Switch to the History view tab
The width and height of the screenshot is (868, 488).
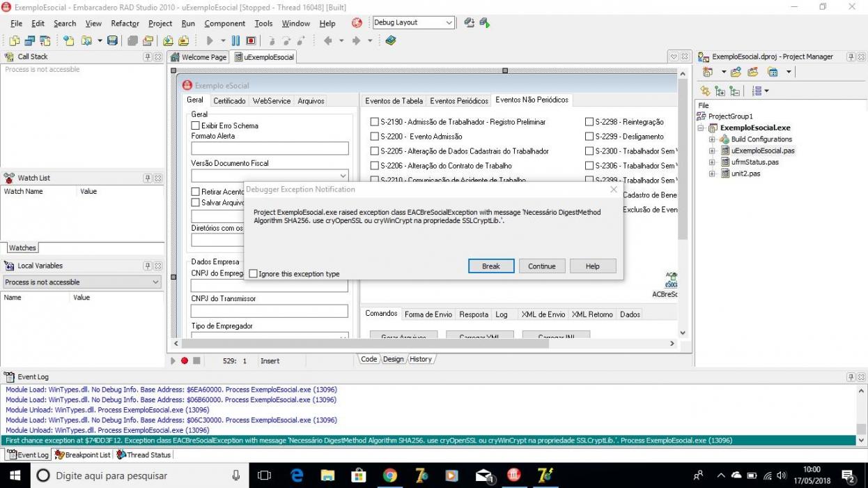(x=421, y=359)
